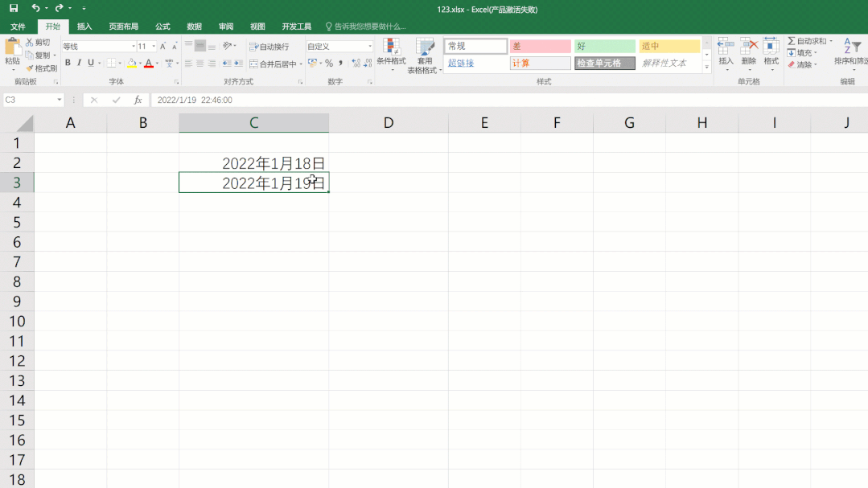Switch to the Developer (开发工具) tab
The width and height of the screenshot is (868, 488).
pyautogui.click(x=297, y=27)
